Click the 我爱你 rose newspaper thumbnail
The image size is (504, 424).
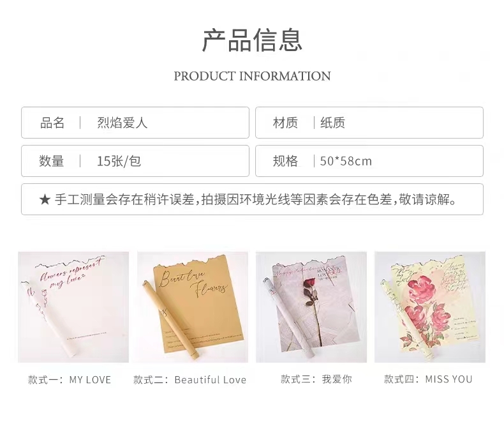[x=311, y=307]
